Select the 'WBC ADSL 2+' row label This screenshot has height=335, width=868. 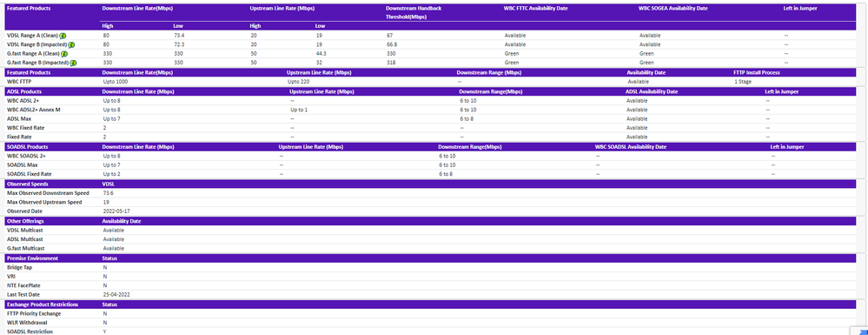click(23, 101)
